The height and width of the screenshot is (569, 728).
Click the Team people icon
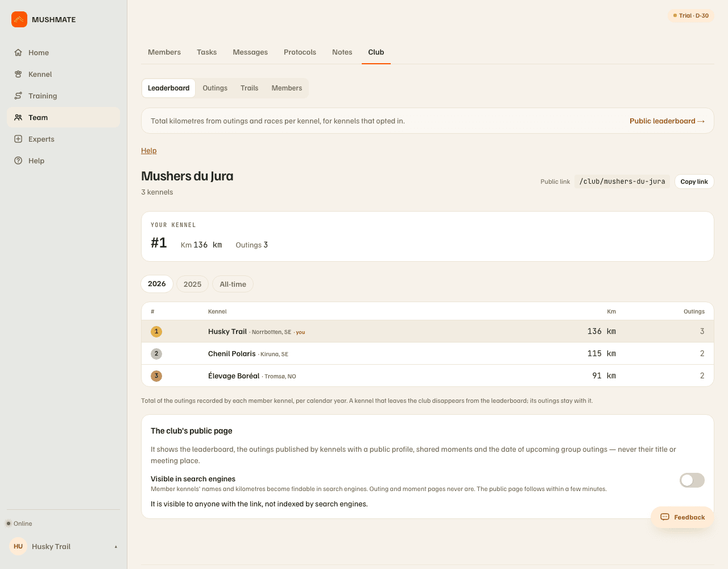click(18, 117)
